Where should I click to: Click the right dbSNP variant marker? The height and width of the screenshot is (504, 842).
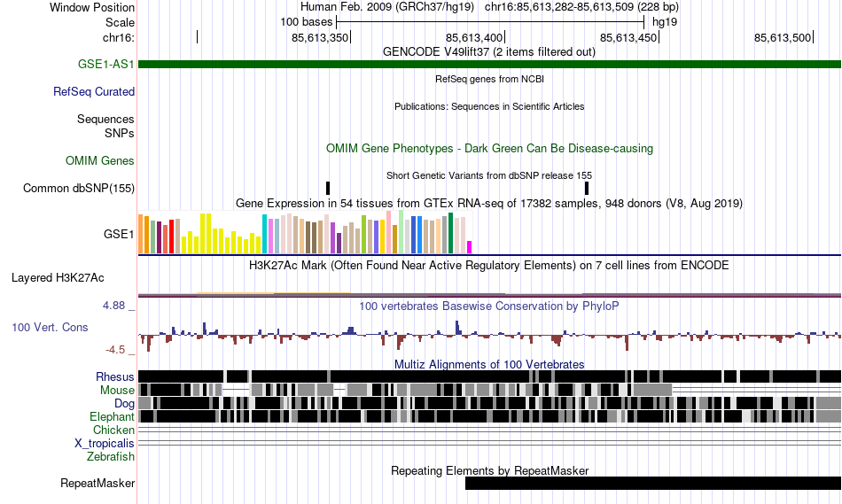[x=587, y=189]
